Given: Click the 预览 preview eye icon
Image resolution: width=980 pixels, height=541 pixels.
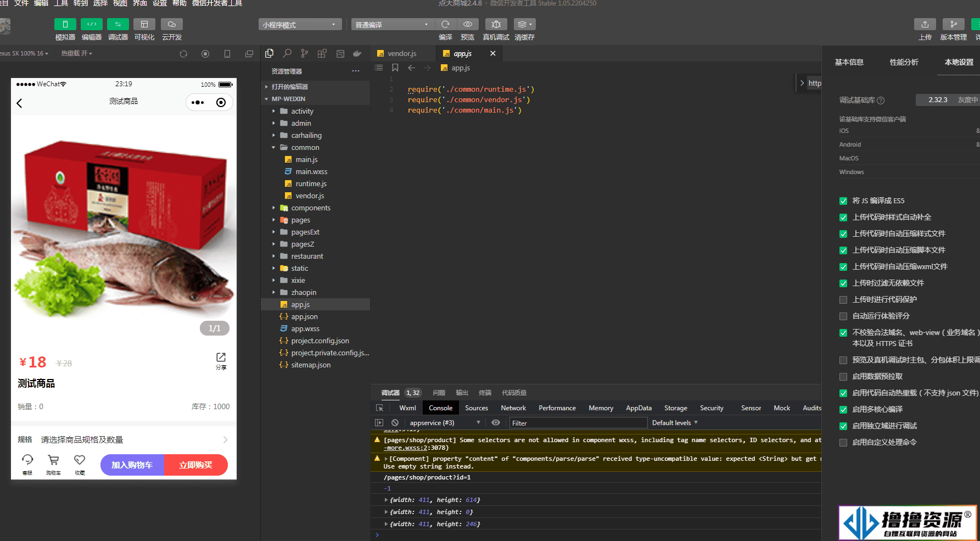Looking at the screenshot, I should [x=468, y=24].
